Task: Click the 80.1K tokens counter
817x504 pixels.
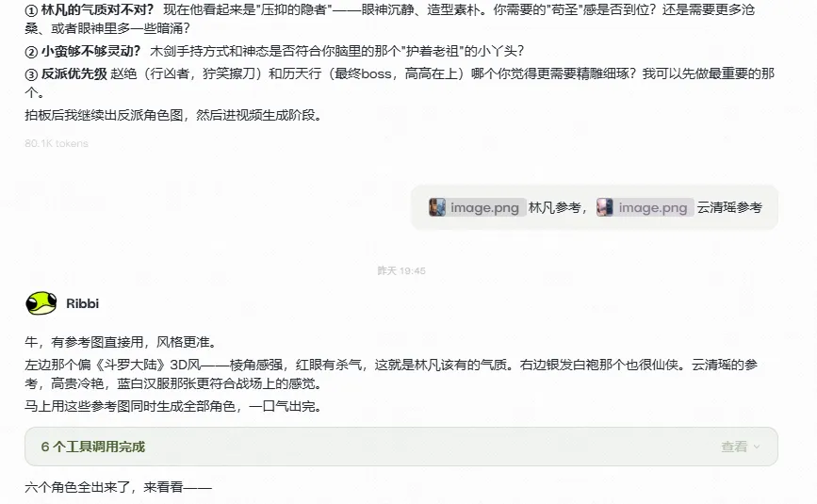Action: [x=57, y=143]
